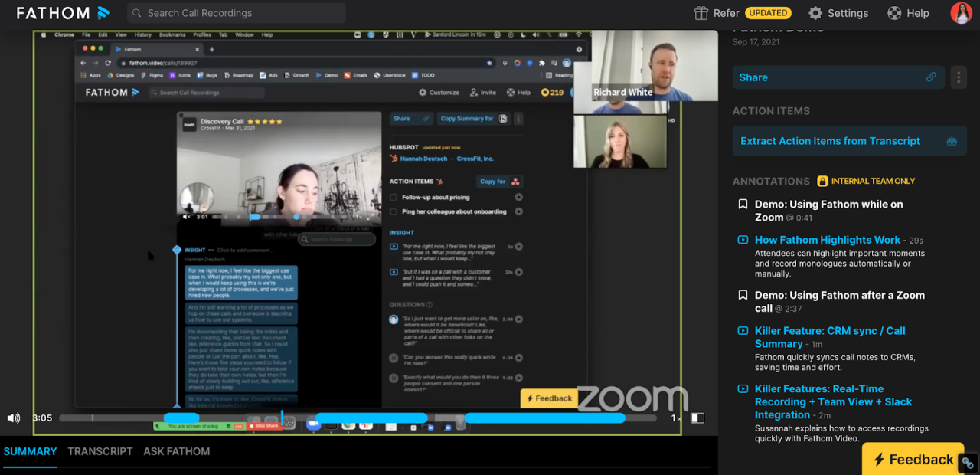
Task: Open the three-dot menu next to Share
Action: pyautogui.click(x=958, y=77)
